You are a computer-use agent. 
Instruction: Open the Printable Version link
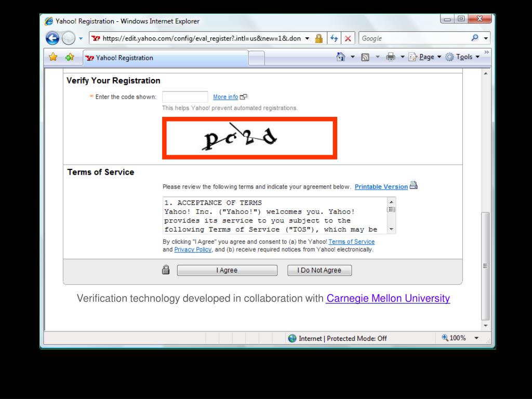pyautogui.click(x=381, y=187)
